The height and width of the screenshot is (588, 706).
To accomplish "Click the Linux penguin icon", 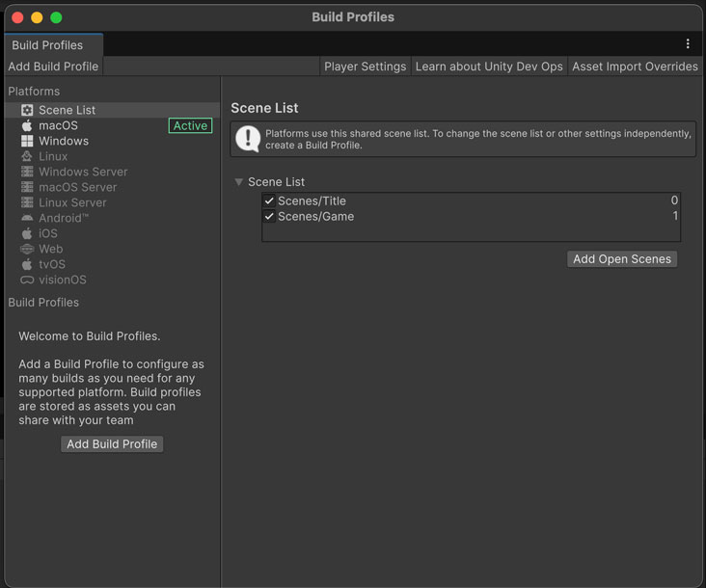I will pos(27,156).
